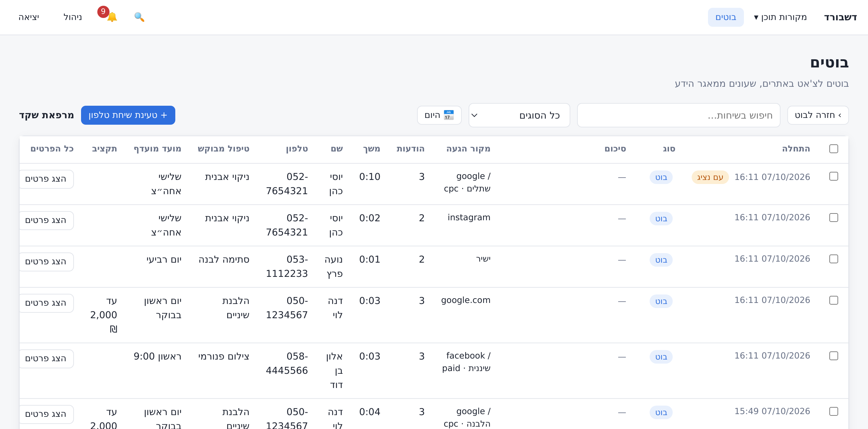Show details for 15:49 conversation row

pyautogui.click(x=46, y=414)
